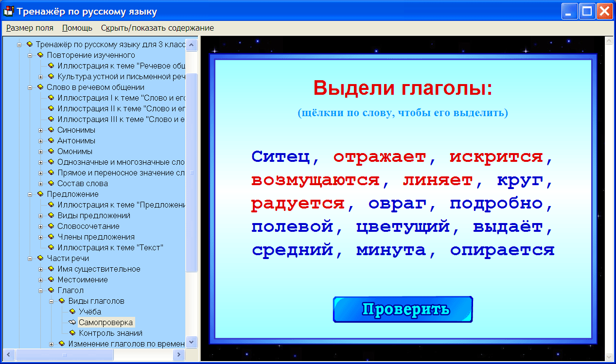Click the diamond icon beside "Учёба"
Screen dimensions: 616x364
pos(71,312)
